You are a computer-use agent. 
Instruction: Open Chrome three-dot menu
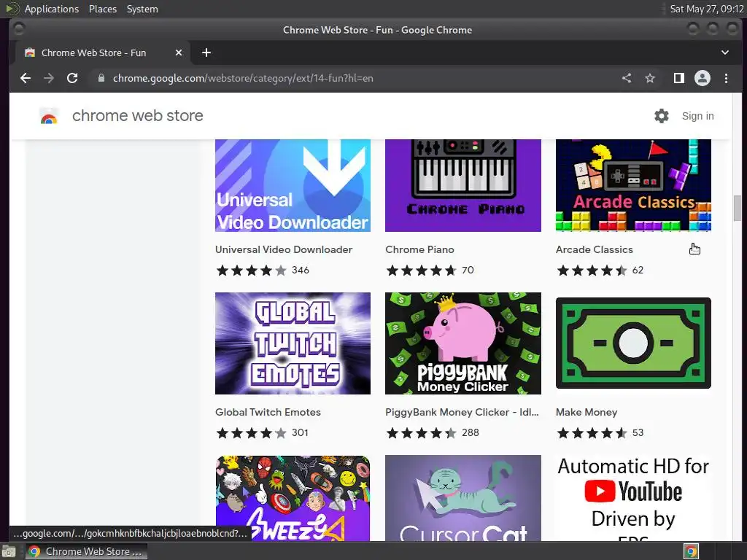[726, 78]
